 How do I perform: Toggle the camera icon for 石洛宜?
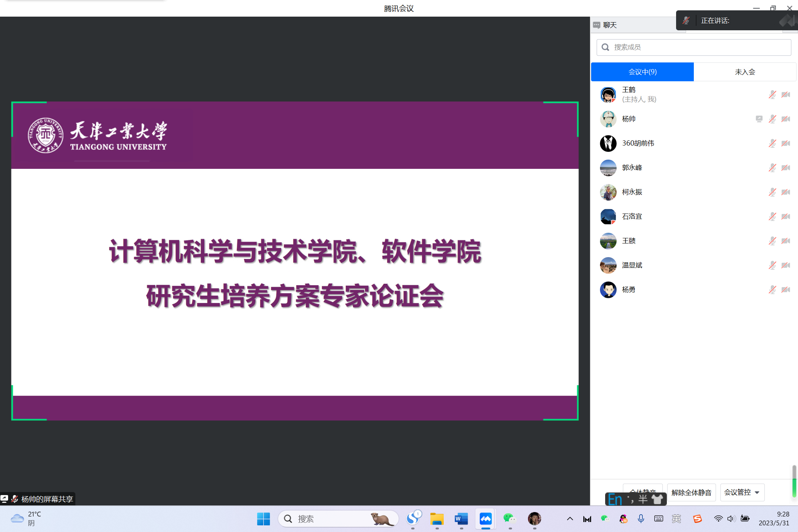[786, 216]
